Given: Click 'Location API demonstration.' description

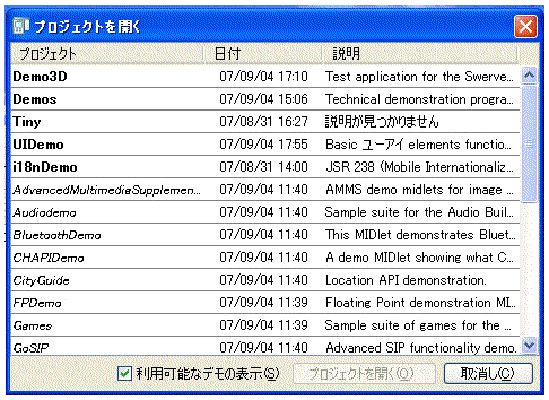Looking at the screenshot, I should [406, 280].
